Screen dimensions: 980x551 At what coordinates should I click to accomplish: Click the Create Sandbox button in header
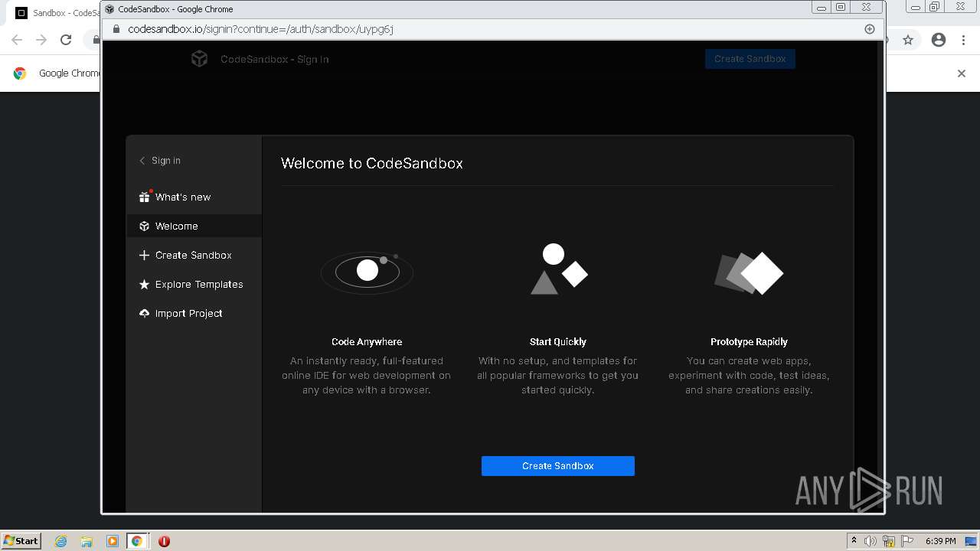(750, 59)
